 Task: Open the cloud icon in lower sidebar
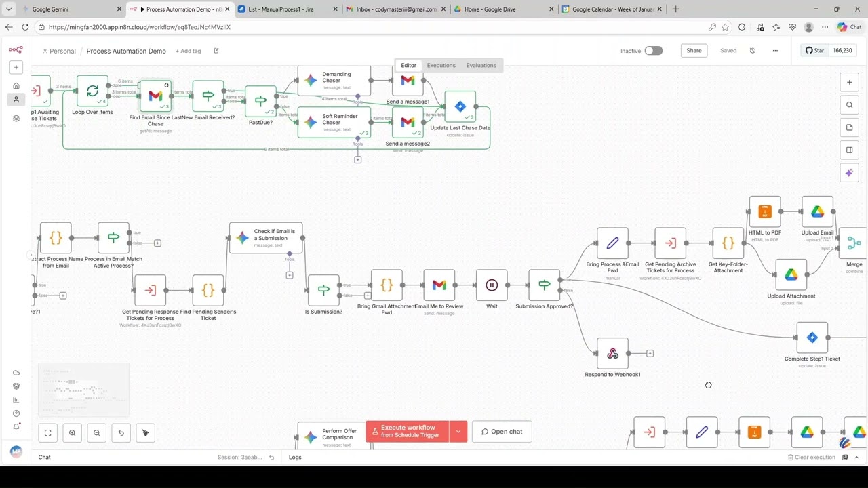coord(16,373)
